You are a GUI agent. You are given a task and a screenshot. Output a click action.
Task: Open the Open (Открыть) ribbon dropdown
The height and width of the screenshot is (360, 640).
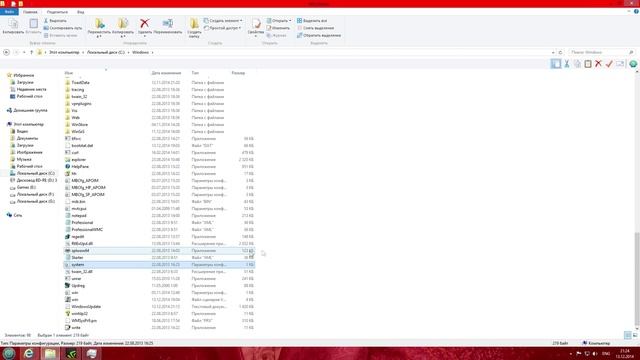tap(279, 20)
